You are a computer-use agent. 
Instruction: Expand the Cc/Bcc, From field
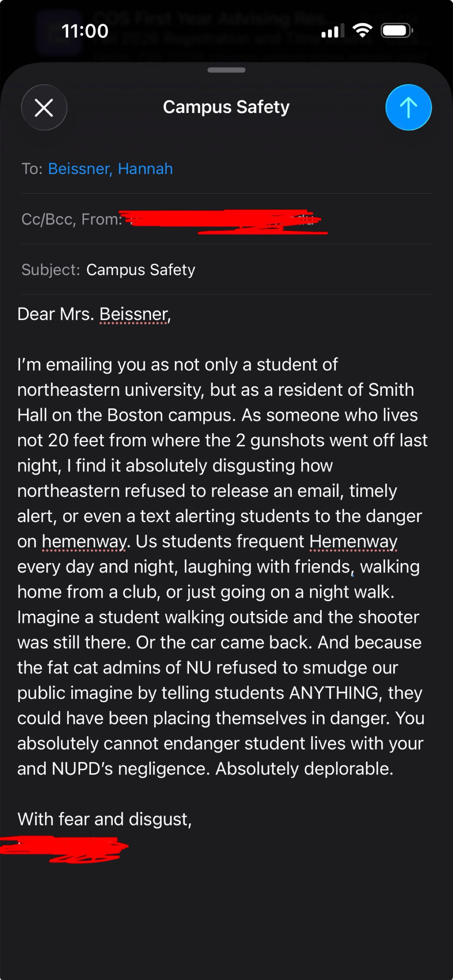pyautogui.click(x=72, y=219)
